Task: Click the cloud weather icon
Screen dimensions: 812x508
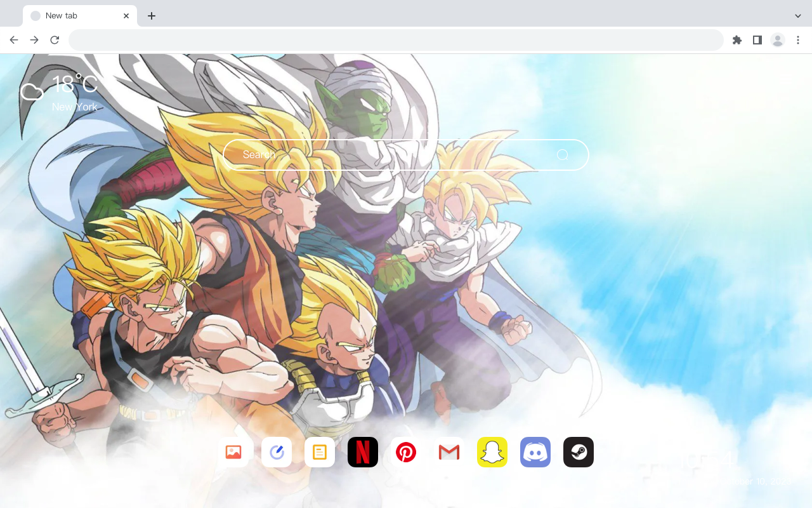Action: (32, 92)
